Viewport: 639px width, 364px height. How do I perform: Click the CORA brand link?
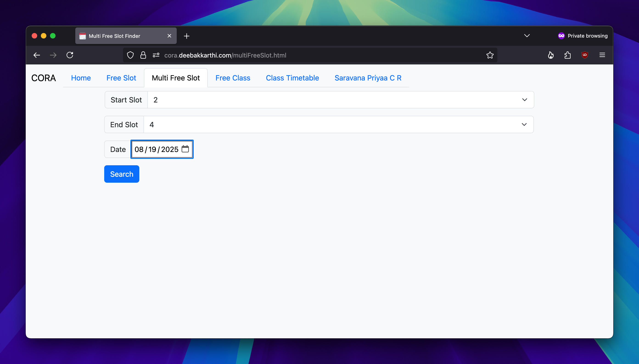44,78
